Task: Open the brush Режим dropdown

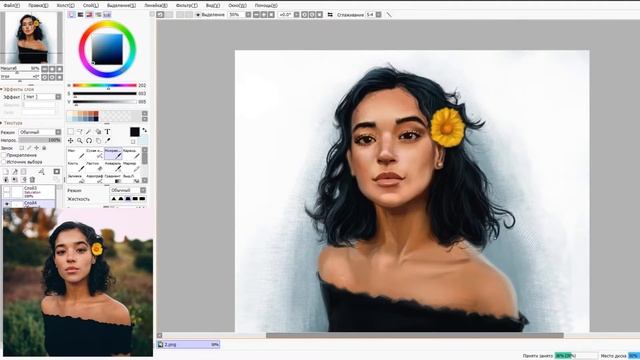Action: (x=128, y=190)
